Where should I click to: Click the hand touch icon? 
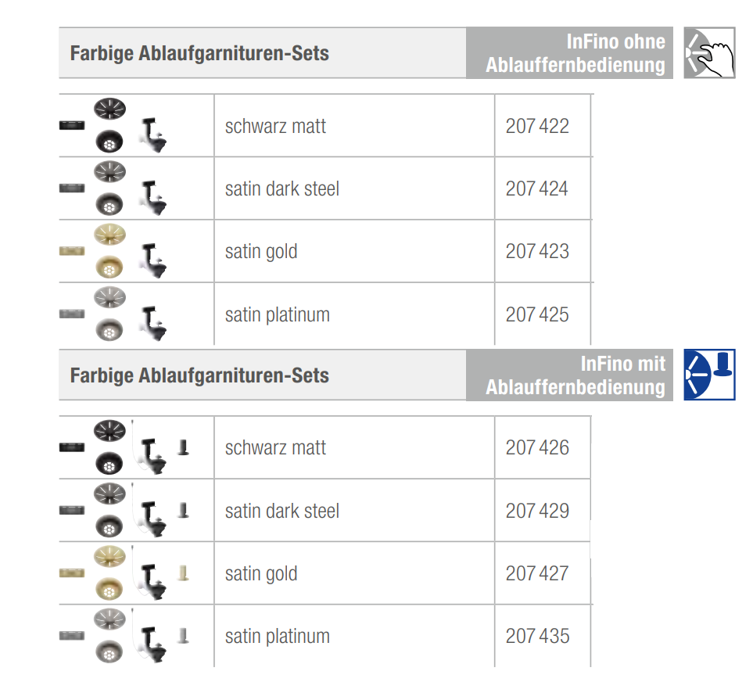[x=709, y=53]
